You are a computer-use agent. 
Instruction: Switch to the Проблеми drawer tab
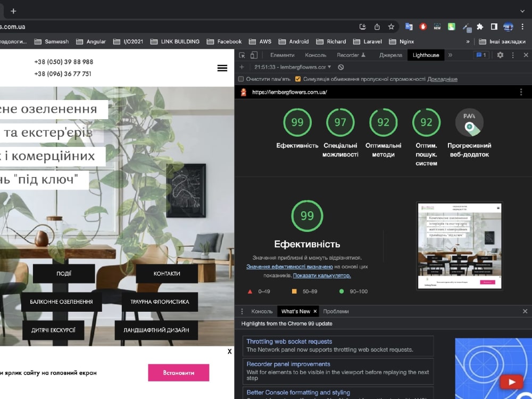[336, 311]
